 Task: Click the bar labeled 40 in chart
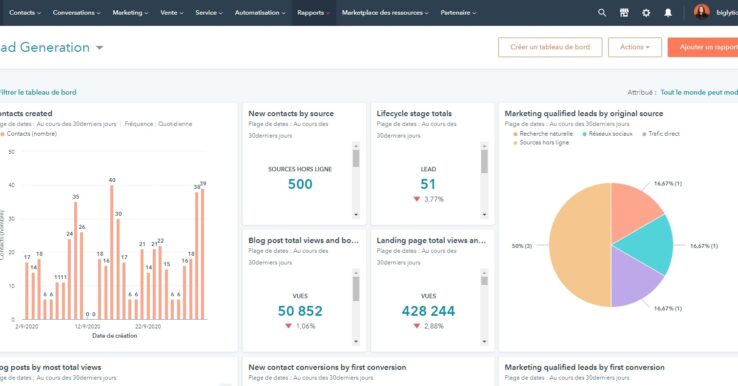point(112,252)
